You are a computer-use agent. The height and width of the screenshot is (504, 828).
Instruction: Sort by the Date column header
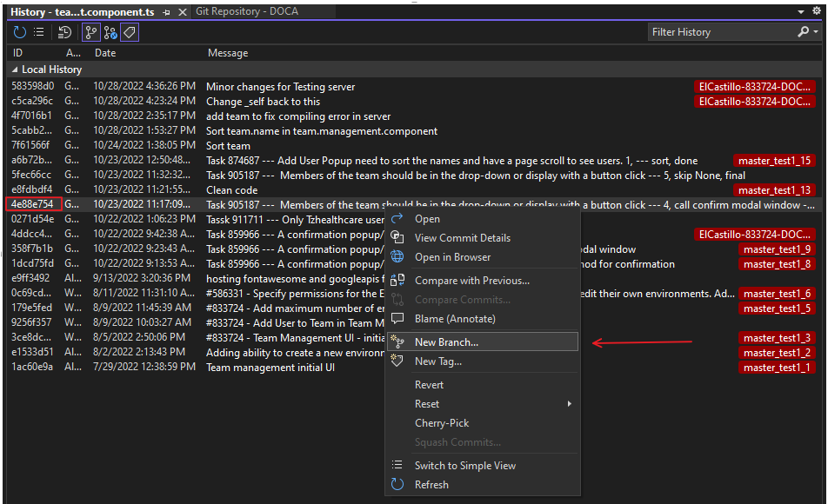tap(105, 53)
